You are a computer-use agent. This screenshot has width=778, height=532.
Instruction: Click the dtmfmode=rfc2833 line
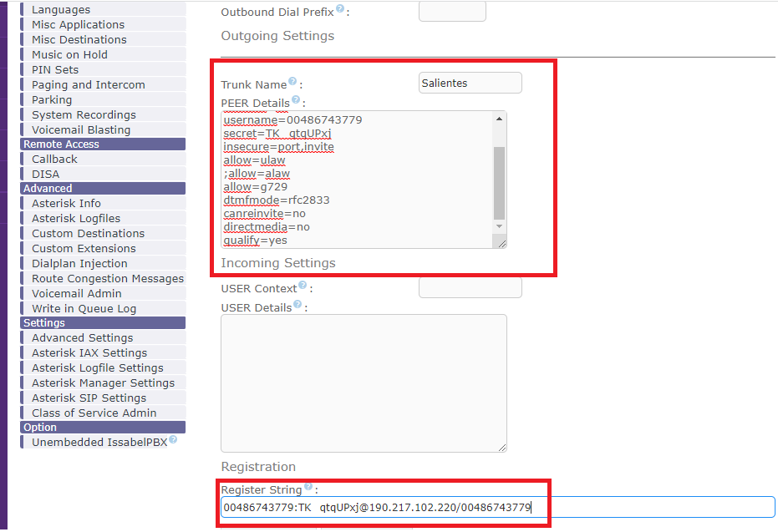(277, 200)
